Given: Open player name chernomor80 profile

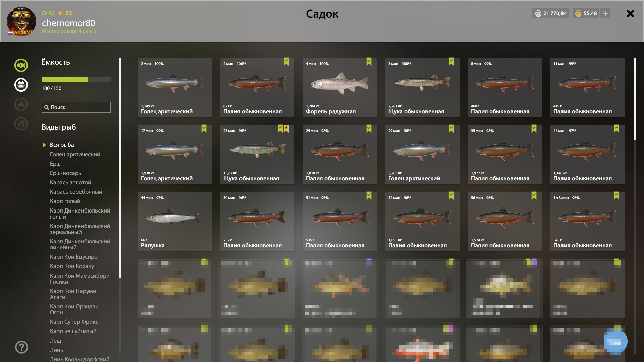Looking at the screenshot, I should pos(68,23).
